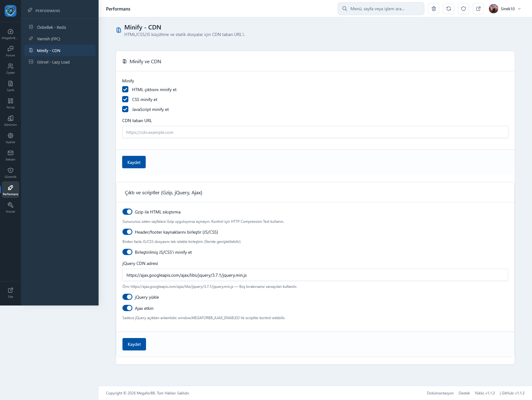
Task: Click the shield icon in the top bar
Action: coord(463,9)
